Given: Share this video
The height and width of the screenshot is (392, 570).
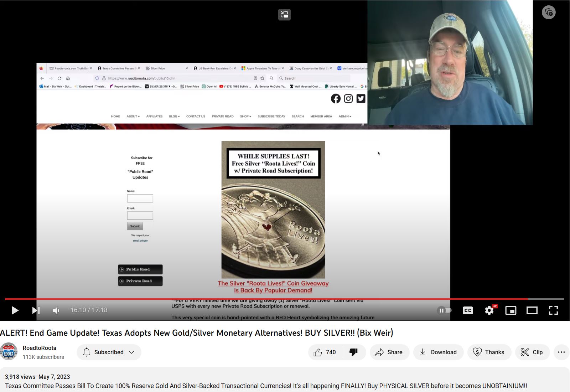Looking at the screenshot, I should coord(389,352).
